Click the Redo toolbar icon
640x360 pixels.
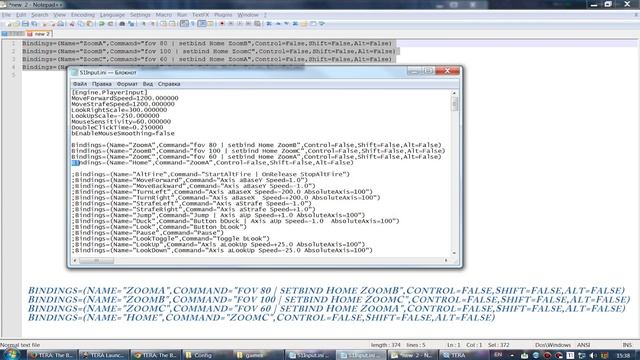110,24
